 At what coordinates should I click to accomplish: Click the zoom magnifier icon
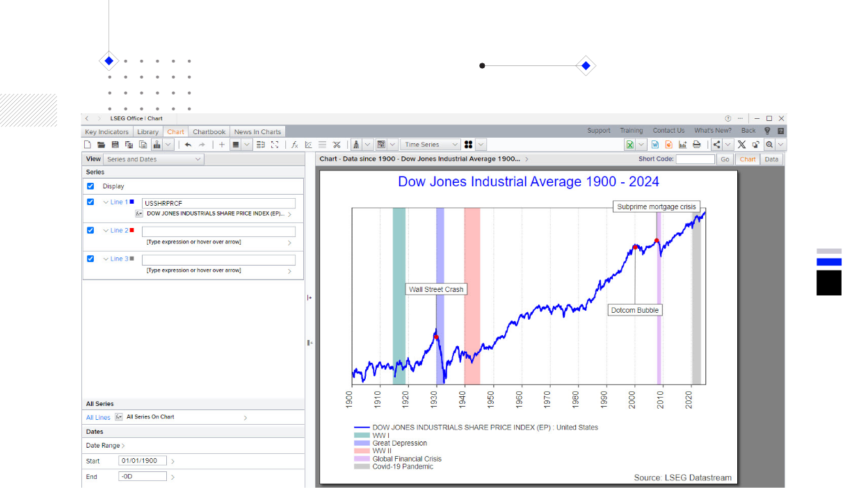click(x=769, y=145)
